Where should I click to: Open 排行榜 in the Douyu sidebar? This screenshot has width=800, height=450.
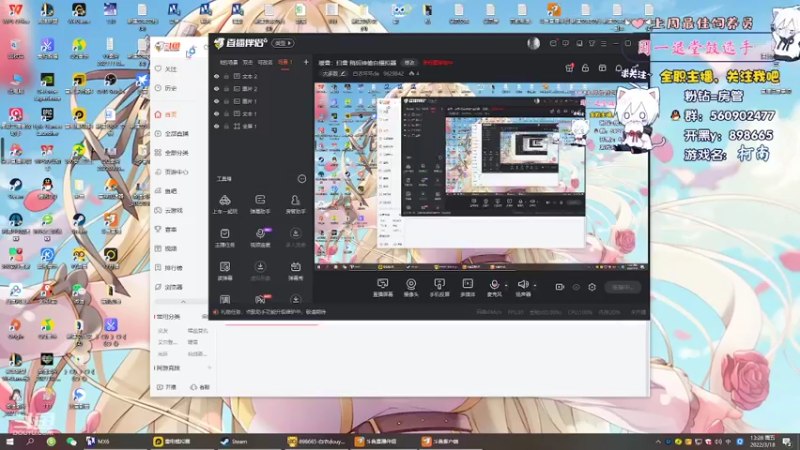169,268
